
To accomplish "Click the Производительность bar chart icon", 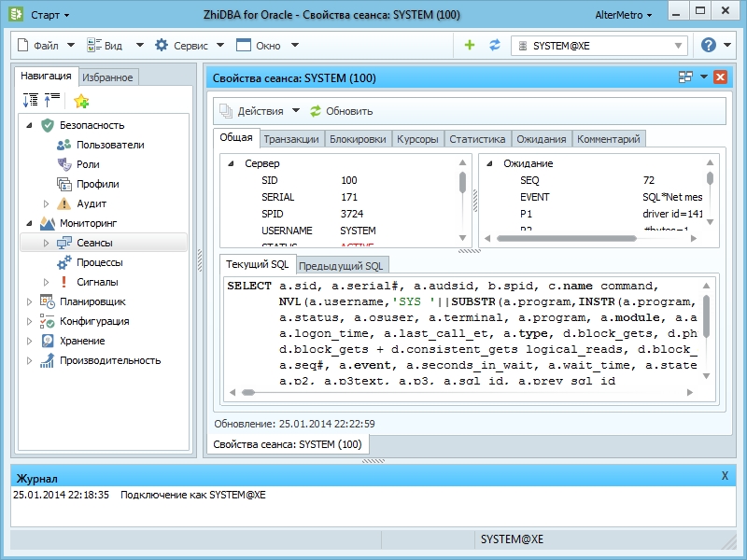I will [48, 360].
